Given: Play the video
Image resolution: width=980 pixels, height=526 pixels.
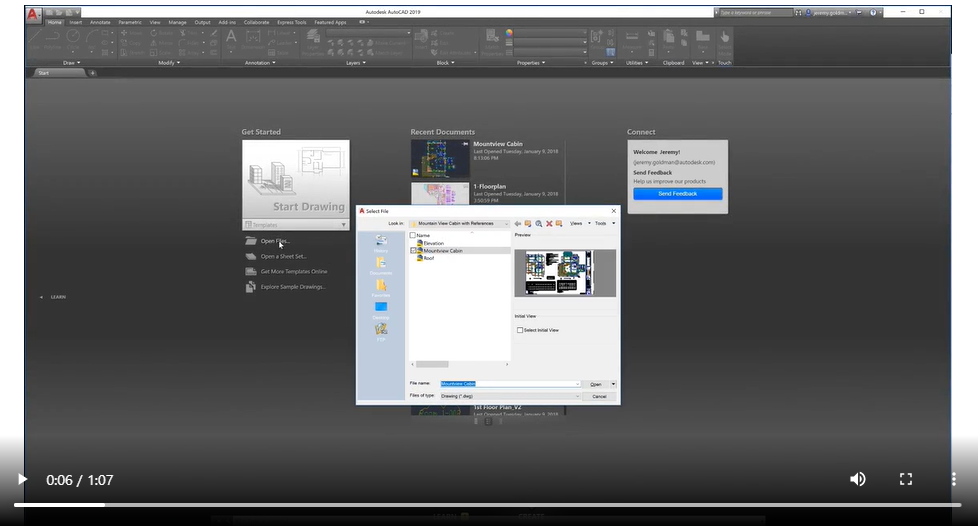Looking at the screenshot, I should (x=22, y=479).
